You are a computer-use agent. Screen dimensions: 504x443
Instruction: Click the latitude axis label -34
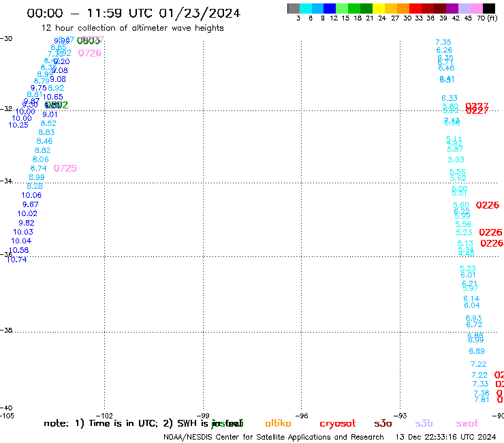tap(6, 181)
